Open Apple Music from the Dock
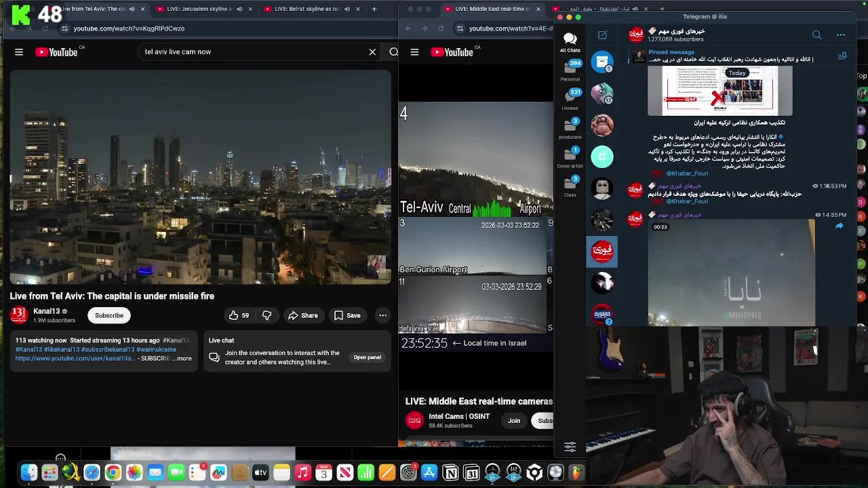This screenshot has height=488, width=868. pos(302,472)
